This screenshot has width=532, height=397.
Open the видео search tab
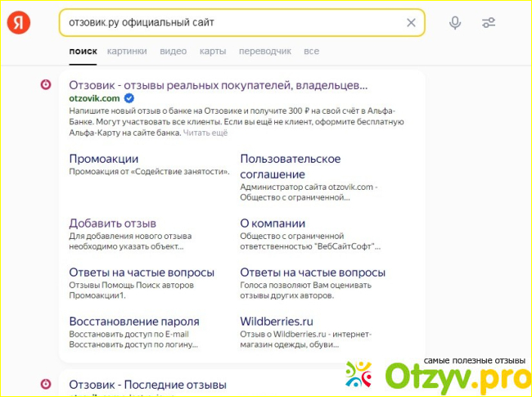tap(173, 51)
